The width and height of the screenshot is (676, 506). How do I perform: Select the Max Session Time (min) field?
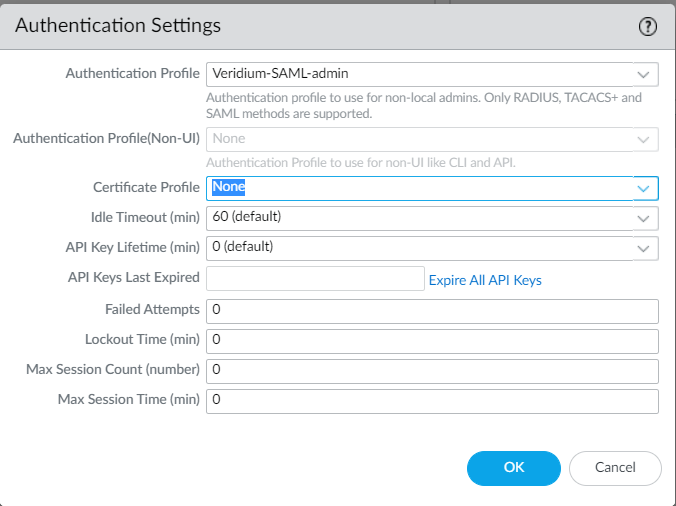tap(432, 401)
